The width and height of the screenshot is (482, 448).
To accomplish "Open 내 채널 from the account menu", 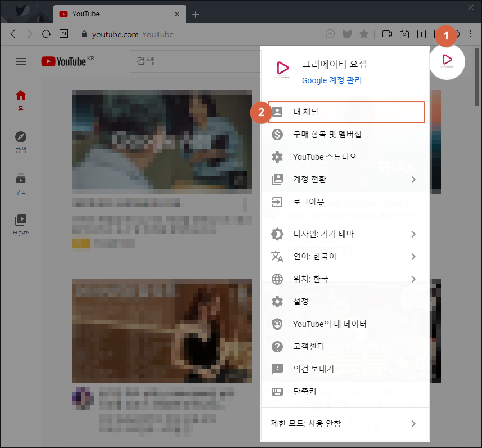I will pyautogui.click(x=346, y=112).
